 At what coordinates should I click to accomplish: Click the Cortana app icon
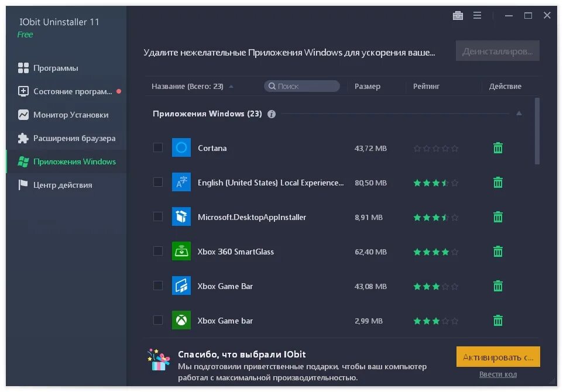click(181, 147)
